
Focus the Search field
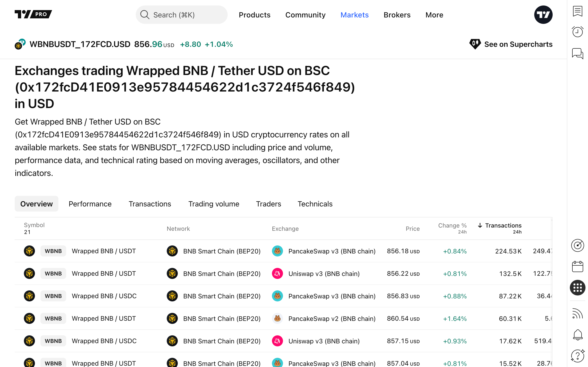181,15
